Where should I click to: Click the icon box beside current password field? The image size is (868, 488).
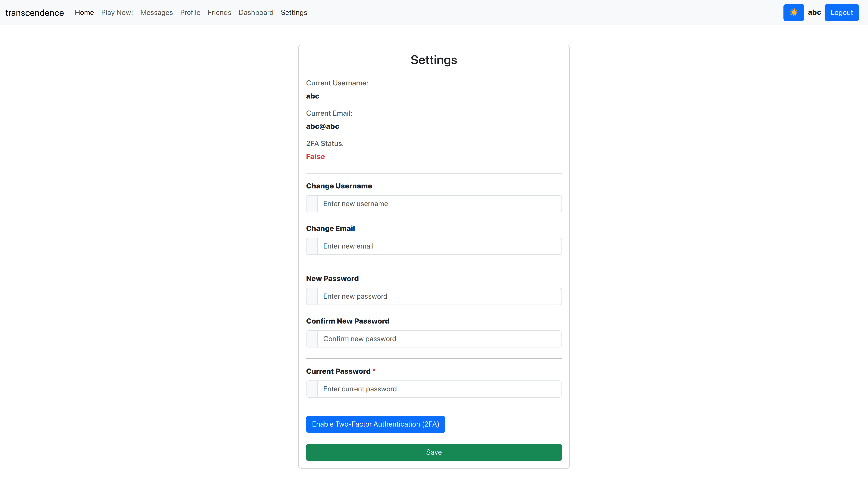312,389
